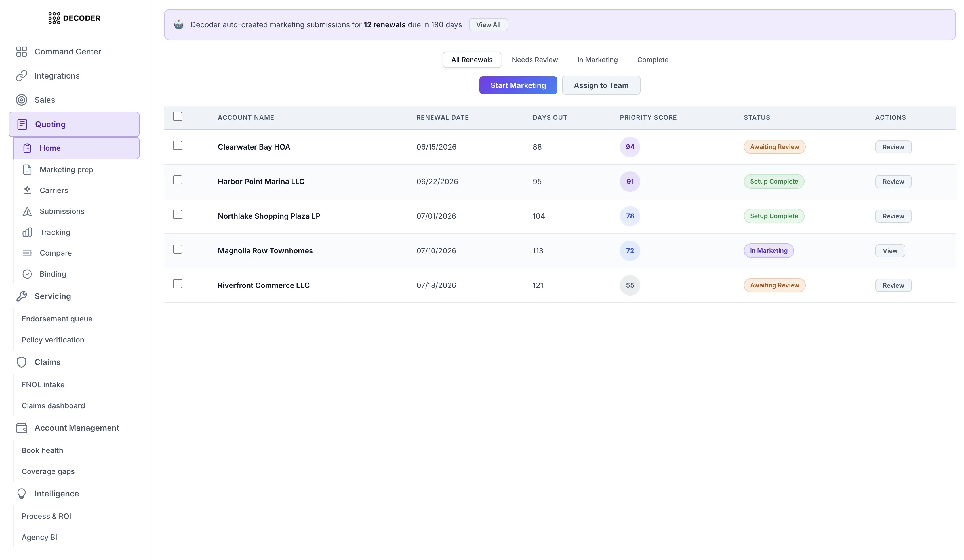Navigate to the Binding section
Screen dimensions: 964x560
click(x=54, y=274)
